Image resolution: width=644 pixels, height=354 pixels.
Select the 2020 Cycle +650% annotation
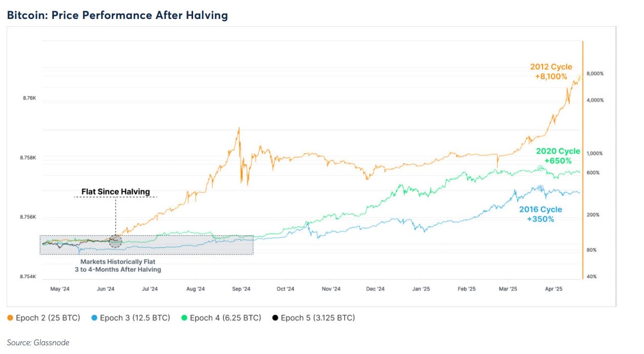[x=557, y=156]
